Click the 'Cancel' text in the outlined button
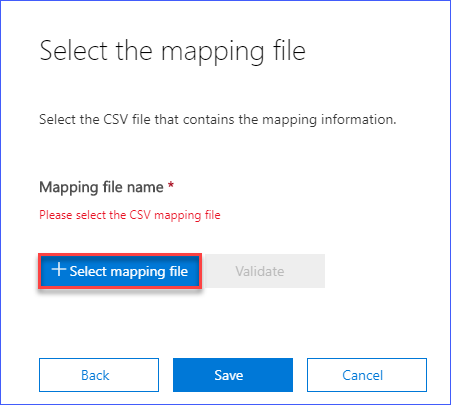This screenshot has height=405, width=451. coord(362,375)
